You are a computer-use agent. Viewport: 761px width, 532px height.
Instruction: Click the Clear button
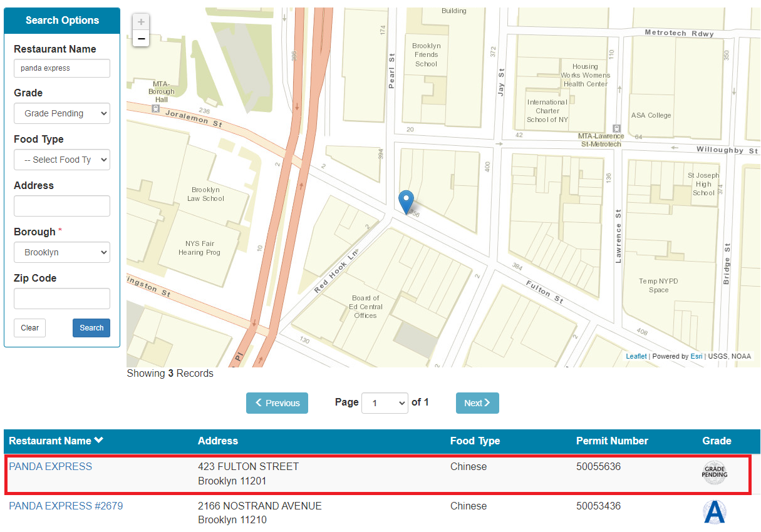[x=29, y=328]
